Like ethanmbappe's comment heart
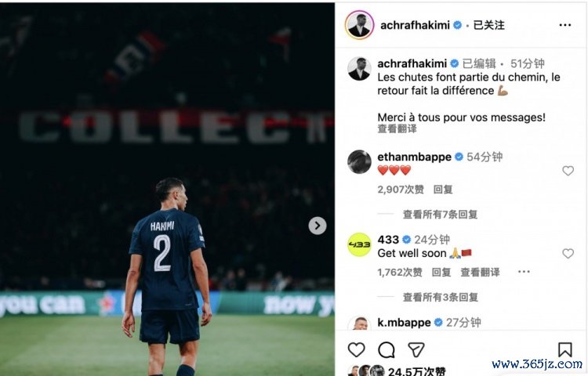Viewport: 588px width, 376px height. point(568,171)
